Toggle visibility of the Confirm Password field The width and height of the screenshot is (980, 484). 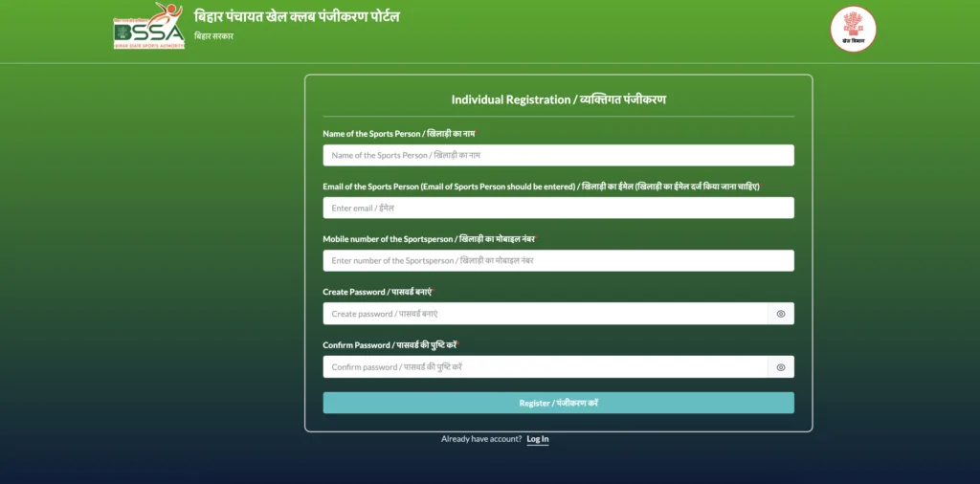[x=781, y=367]
